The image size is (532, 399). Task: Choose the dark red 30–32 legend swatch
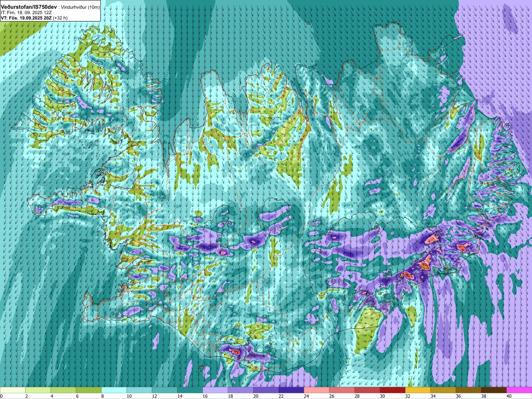(x=393, y=390)
